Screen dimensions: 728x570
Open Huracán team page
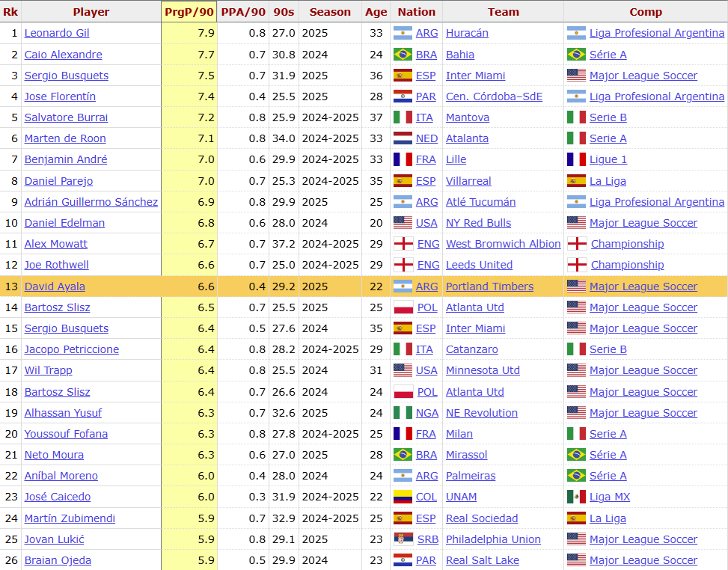click(467, 33)
